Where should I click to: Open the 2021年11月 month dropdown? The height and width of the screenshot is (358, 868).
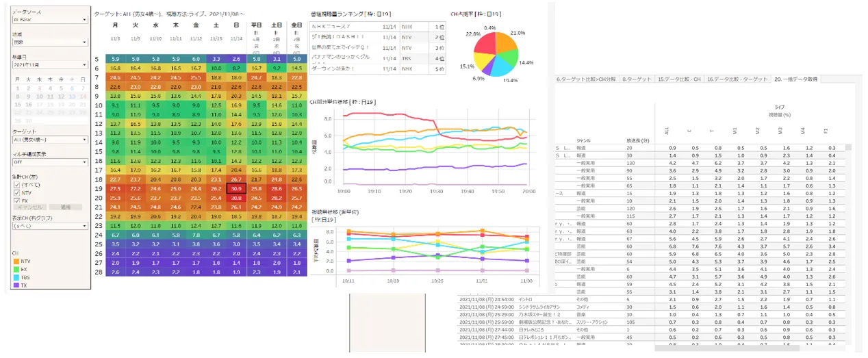coord(50,65)
